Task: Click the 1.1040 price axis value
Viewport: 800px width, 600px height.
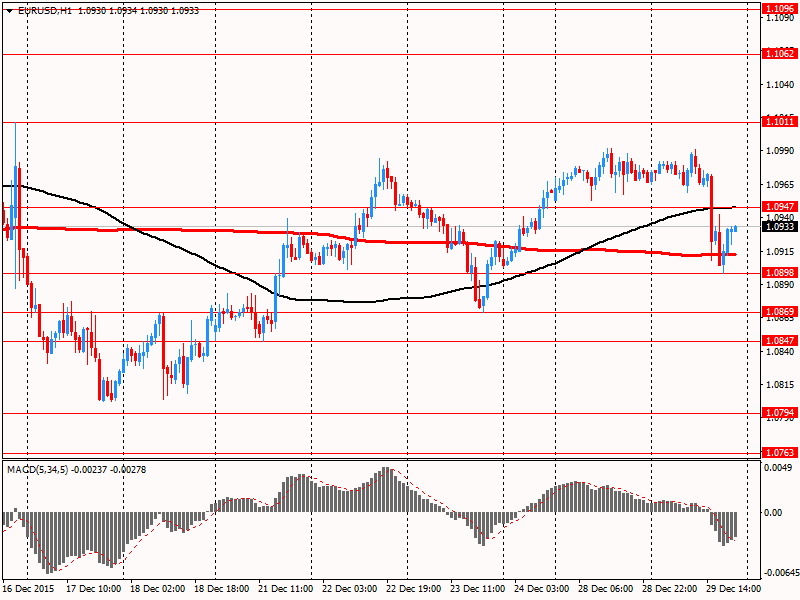Action: tap(780, 85)
